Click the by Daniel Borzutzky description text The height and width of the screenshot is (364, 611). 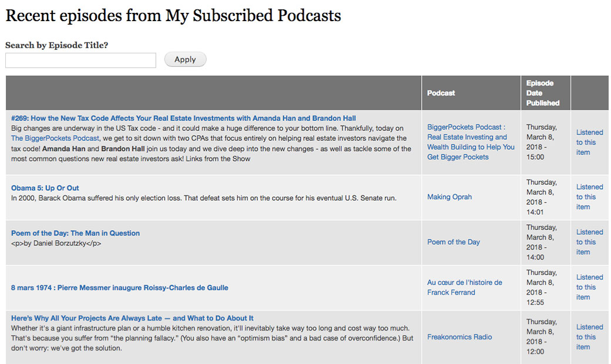(56, 243)
